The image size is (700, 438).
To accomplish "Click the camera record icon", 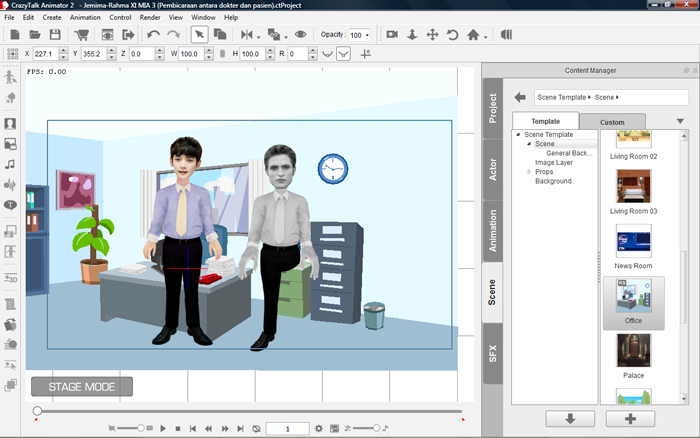I will [x=392, y=35].
